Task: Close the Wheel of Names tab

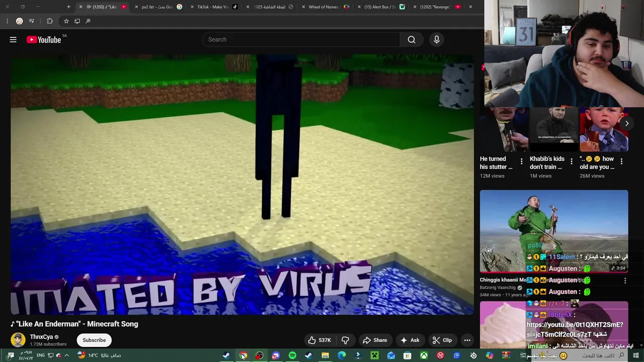Action: [x=303, y=7]
